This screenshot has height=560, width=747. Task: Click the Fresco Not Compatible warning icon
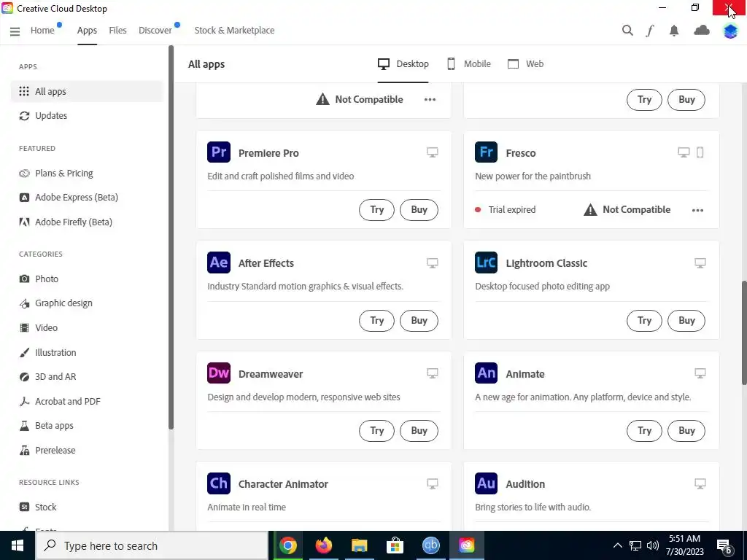tap(590, 209)
